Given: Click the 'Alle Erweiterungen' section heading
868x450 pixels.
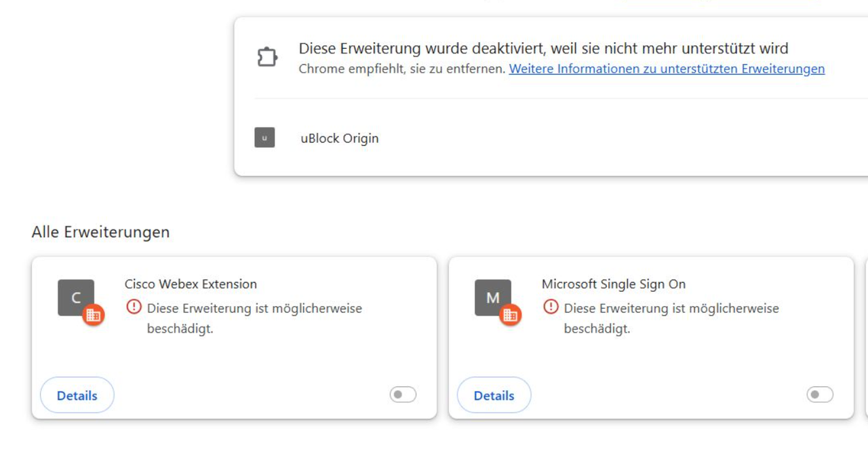Looking at the screenshot, I should [x=100, y=232].
